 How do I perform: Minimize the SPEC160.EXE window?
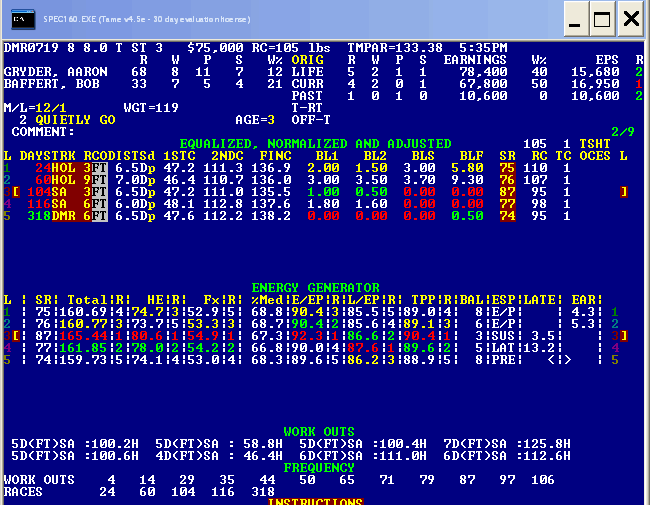coord(576,19)
